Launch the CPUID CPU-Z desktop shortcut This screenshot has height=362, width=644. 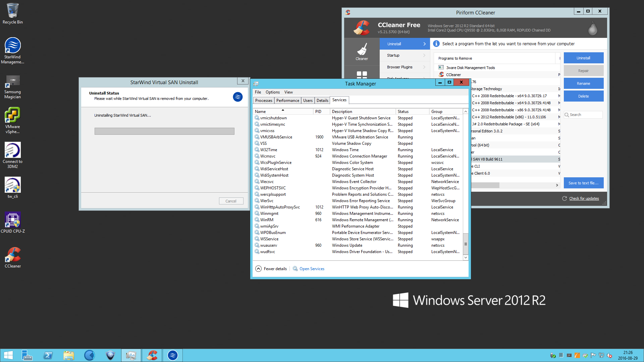pos(12,223)
